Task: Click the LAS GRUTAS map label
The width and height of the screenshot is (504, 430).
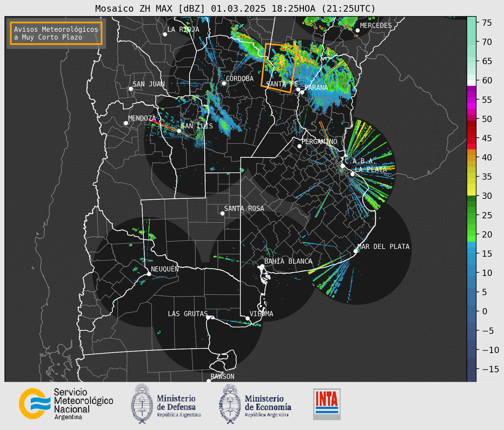Action: (x=188, y=314)
